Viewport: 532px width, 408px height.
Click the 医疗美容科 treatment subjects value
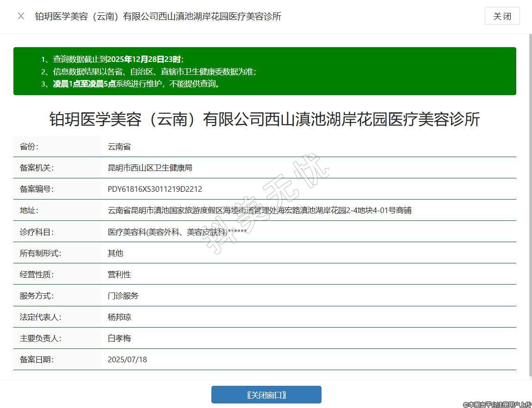[x=177, y=231]
